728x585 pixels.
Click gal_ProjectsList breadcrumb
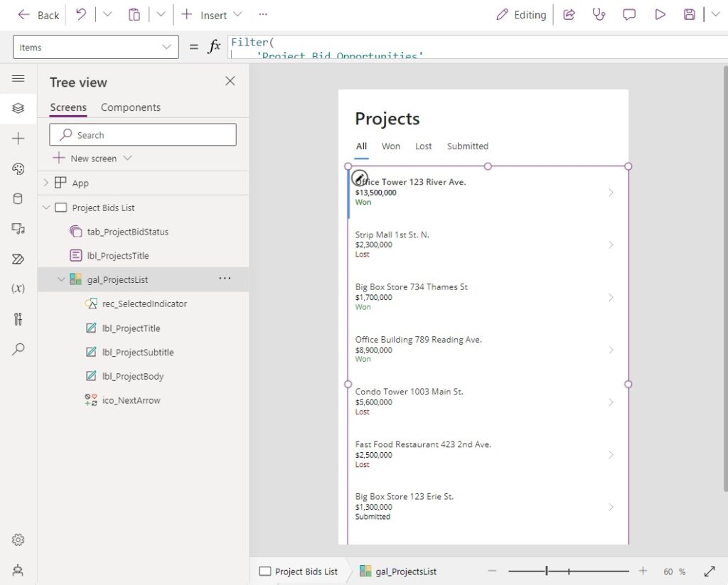pos(398,571)
